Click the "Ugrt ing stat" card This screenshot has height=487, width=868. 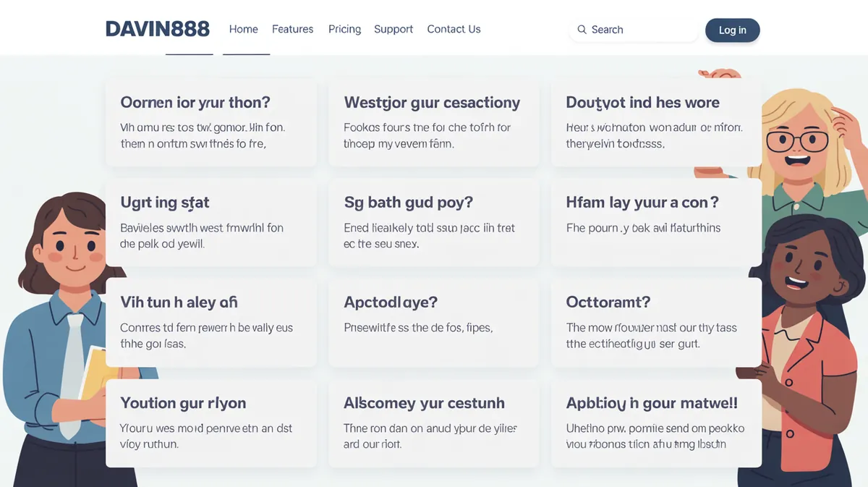point(211,223)
